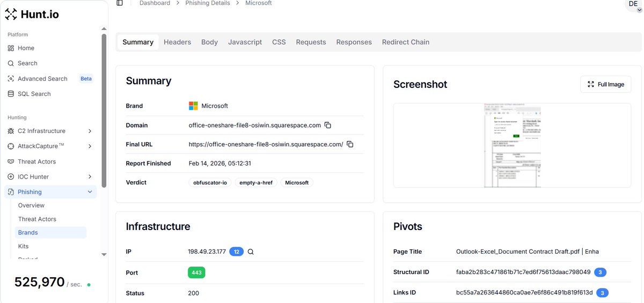Click the empty-a-href verdict tag
644x303 pixels.
point(256,183)
